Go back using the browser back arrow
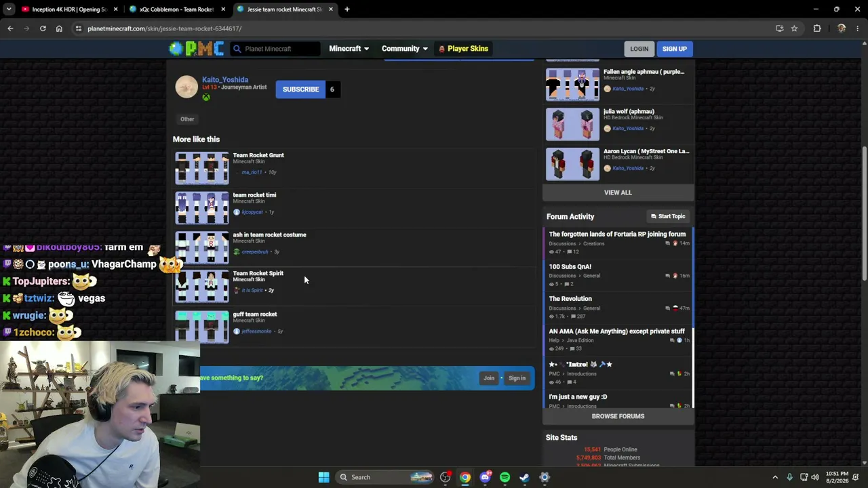 [x=10, y=28]
